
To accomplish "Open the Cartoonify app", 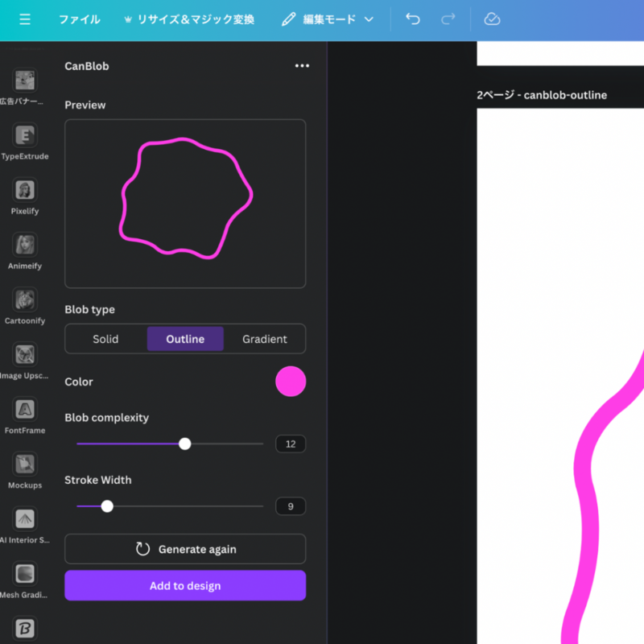I will click(x=25, y=306).
